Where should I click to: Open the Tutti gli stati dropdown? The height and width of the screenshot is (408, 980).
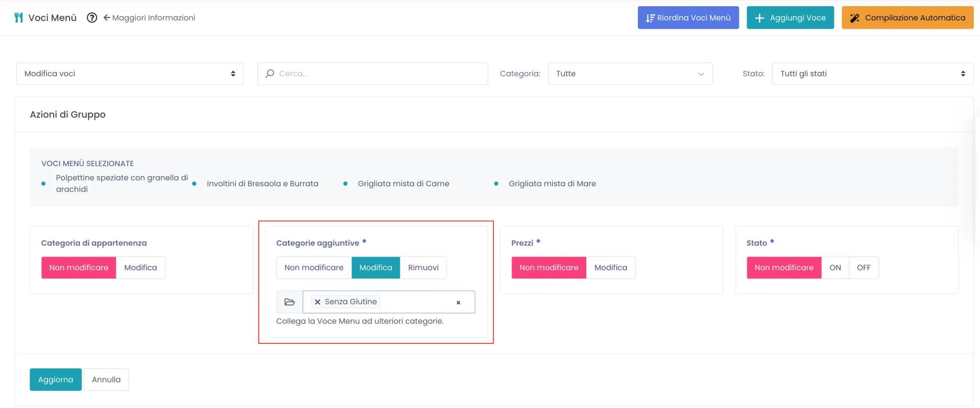873,74
